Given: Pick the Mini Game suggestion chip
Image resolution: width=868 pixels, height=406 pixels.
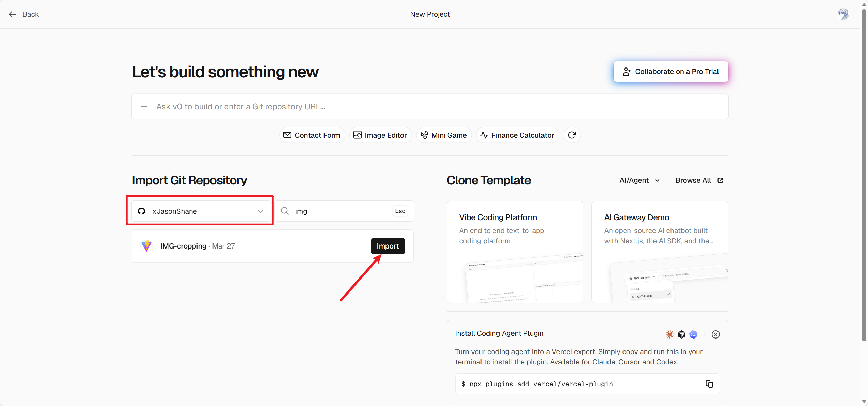Looking at the screenshot, I should point(443,135).
